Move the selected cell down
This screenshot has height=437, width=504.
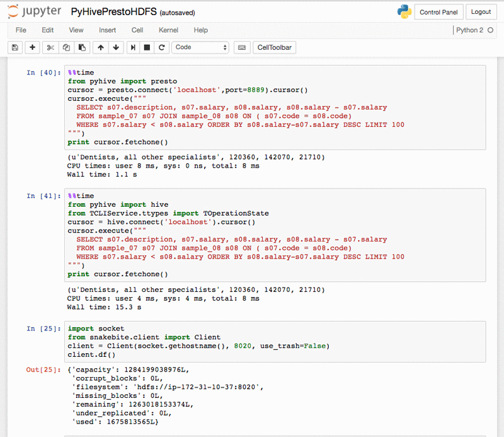click(x=117, y=47)
